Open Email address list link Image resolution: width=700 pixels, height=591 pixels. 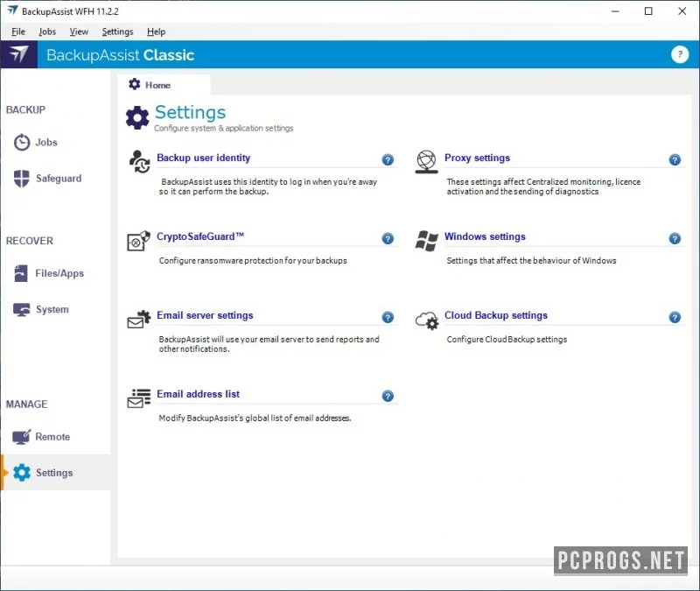(199, 394)
